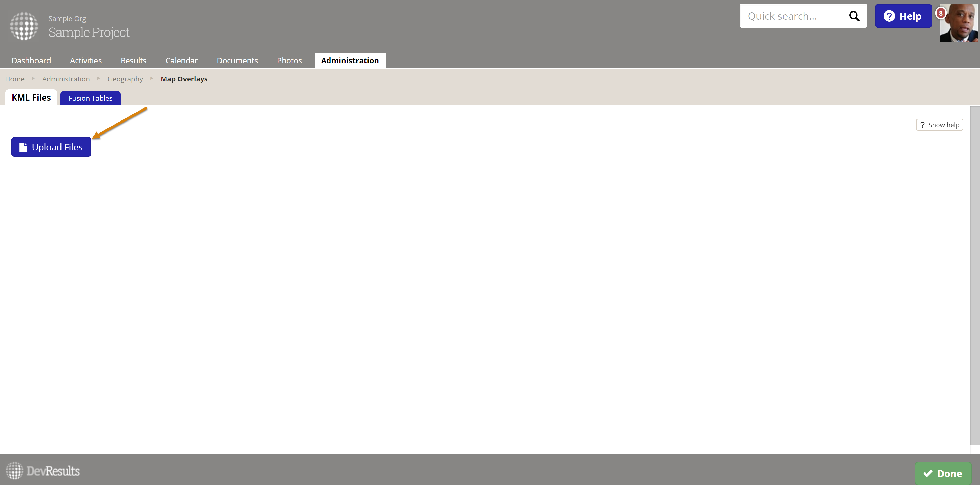Click the Upload Files button
Viewport: 980px width, 485px height.
point(51,147)
